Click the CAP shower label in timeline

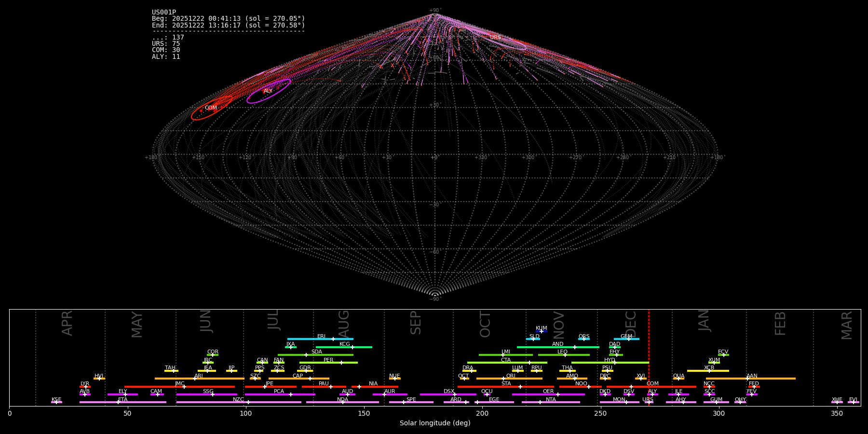298,376
